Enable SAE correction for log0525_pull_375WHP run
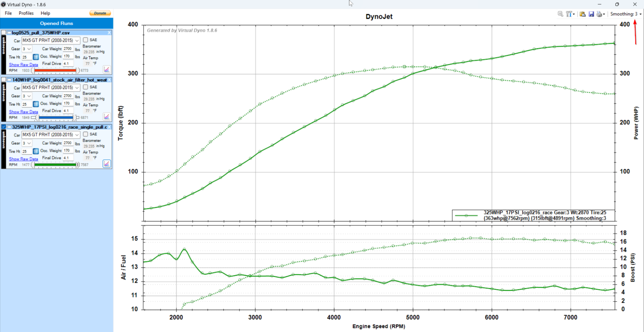Viewport: 644px width, 332px height. [85, 40]
